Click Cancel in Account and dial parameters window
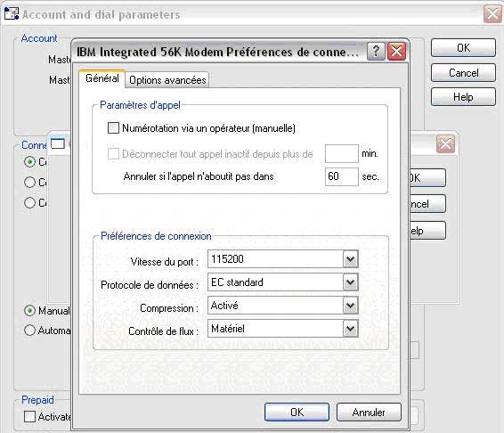This screenshot has height=433, width=504. pos(463,73)
